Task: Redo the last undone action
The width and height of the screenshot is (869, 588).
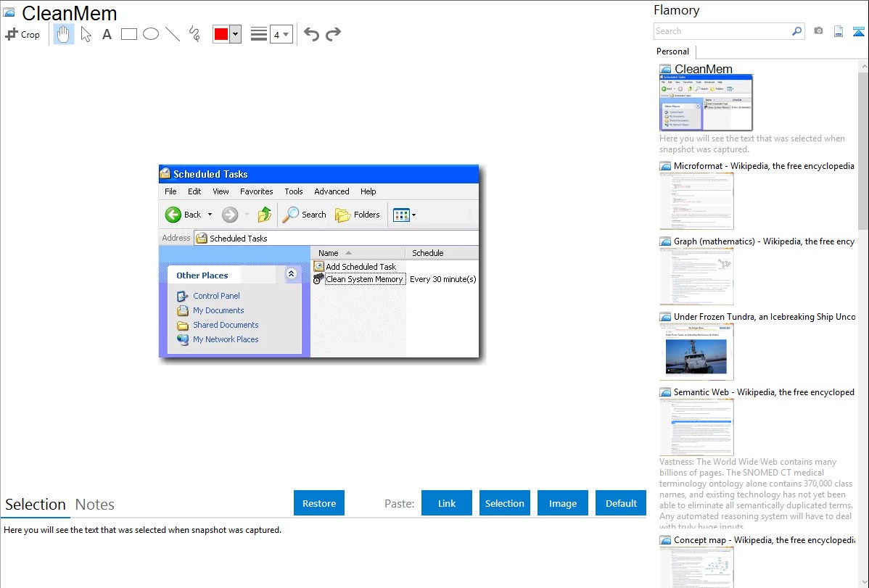Action: click(333, 34)
